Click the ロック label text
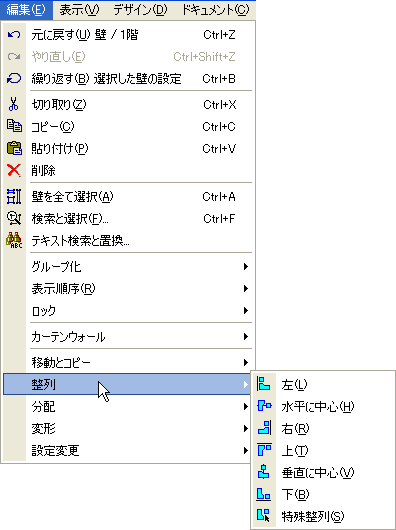This screenshot has height=530, width=396. click(44, 311)
